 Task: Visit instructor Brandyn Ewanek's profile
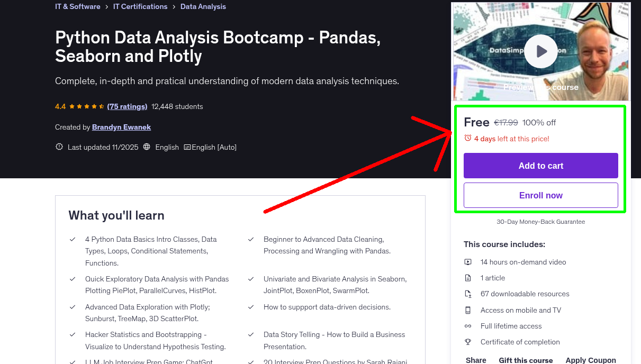[121, 127]
